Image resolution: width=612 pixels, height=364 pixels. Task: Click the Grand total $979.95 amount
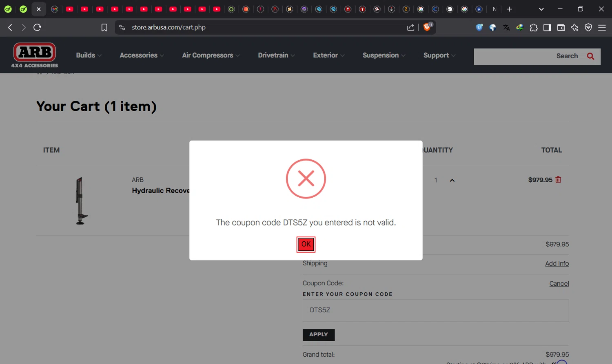pos(557,355)
